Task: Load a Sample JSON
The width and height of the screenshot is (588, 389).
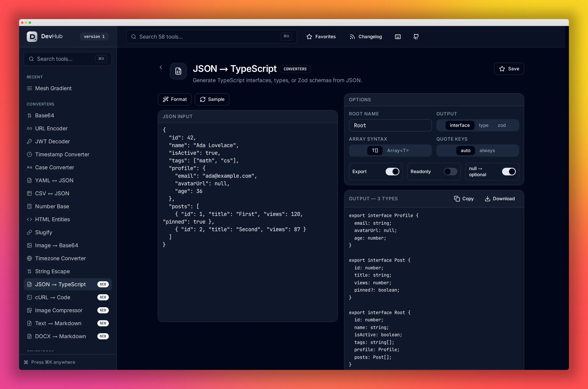Action: [x=212, y=99]
